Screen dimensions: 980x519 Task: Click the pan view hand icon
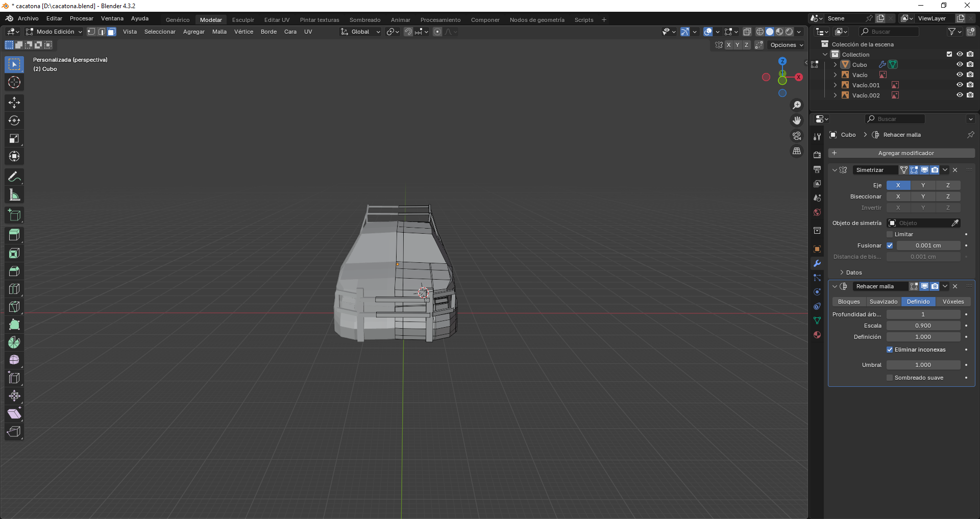click(x=797, y=120)
